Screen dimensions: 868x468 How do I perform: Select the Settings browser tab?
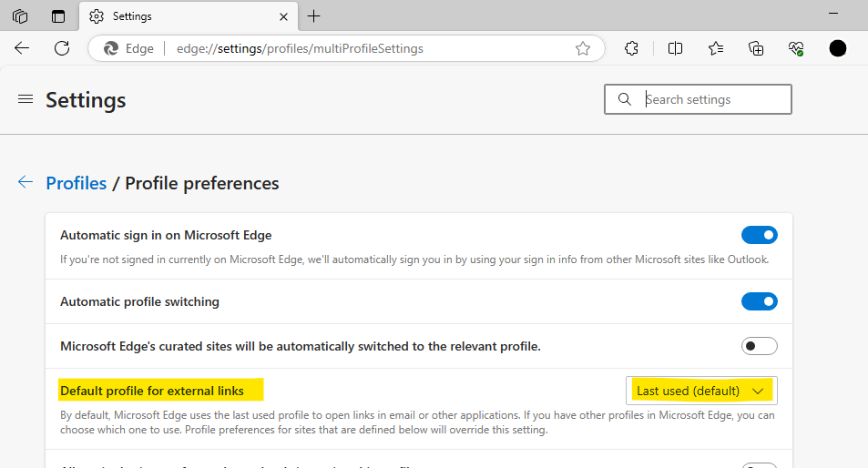pos(189,16)
